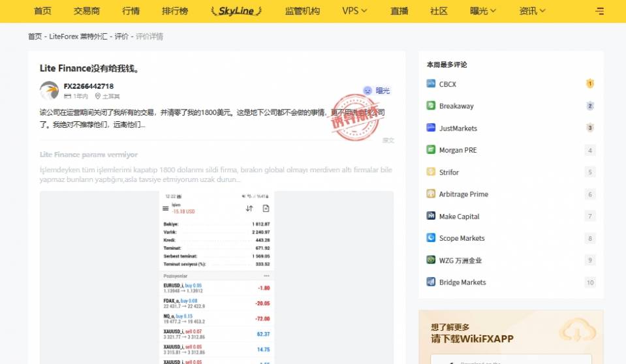Screen dimensions: 626x364
Task: Click the SkyLine logo in navigation bar
Action: tap(236, 11)
